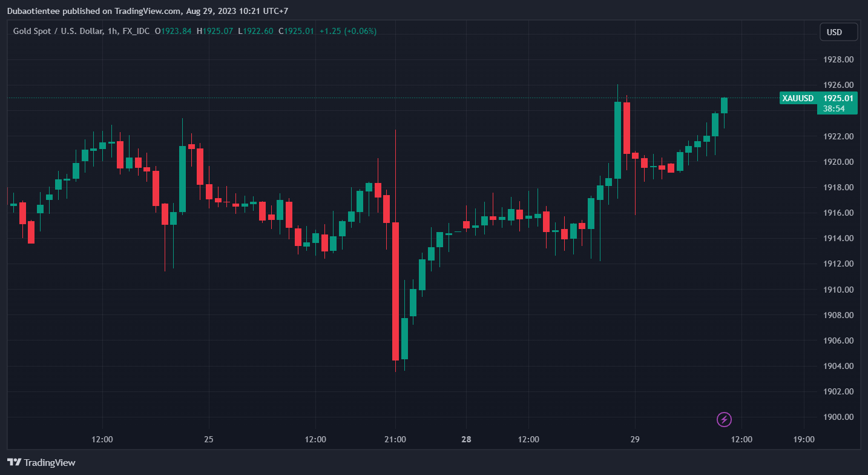Click the TradingView logo at bottom left

41,462
